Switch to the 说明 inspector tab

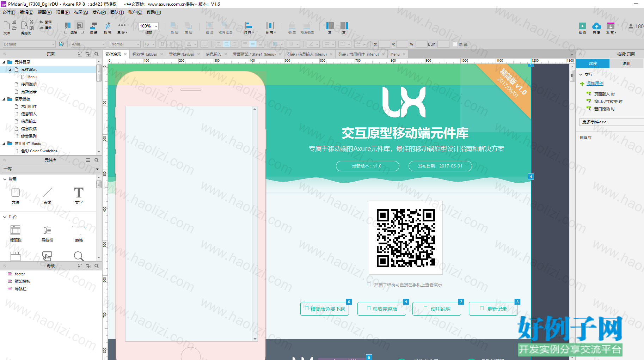tap(626, 63)
